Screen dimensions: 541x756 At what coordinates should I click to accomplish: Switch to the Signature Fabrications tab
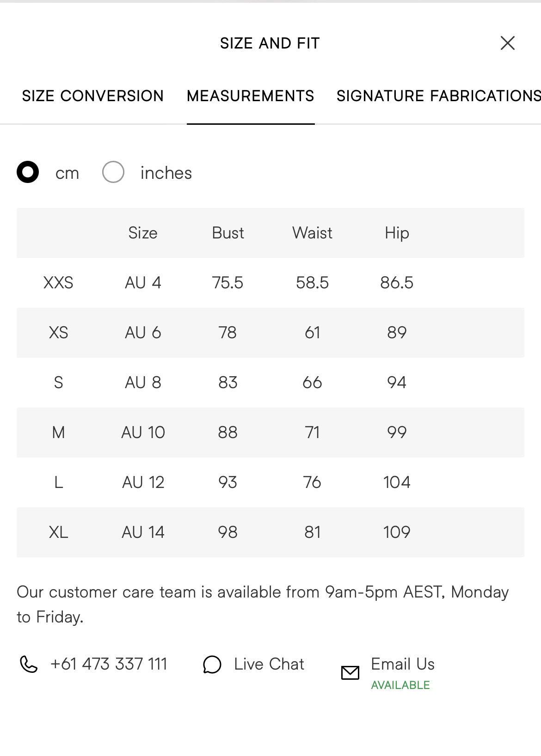[438, 96]
